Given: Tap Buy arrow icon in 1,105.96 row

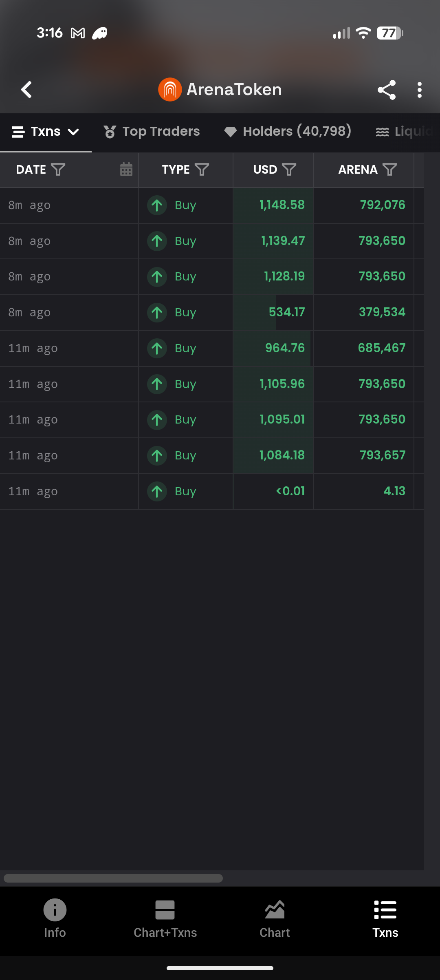Looking at the screenshot, I should tap(157, 384).
